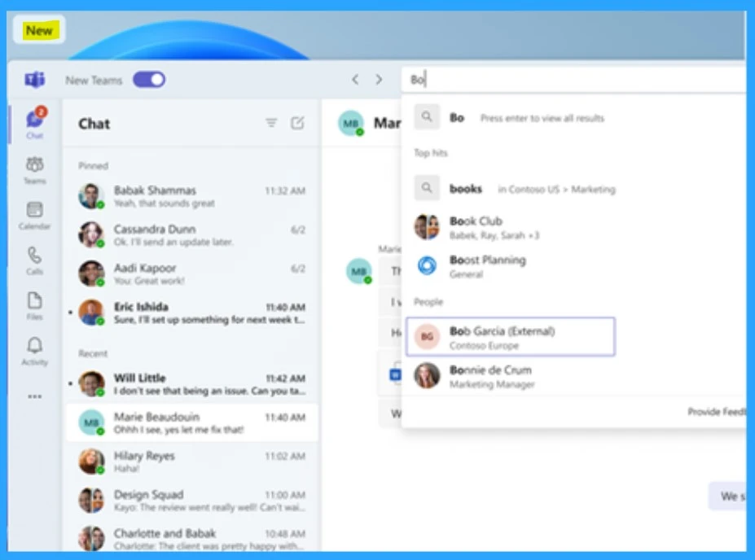Click the Recent section label
755x560 pixels.
click(93, 353)
